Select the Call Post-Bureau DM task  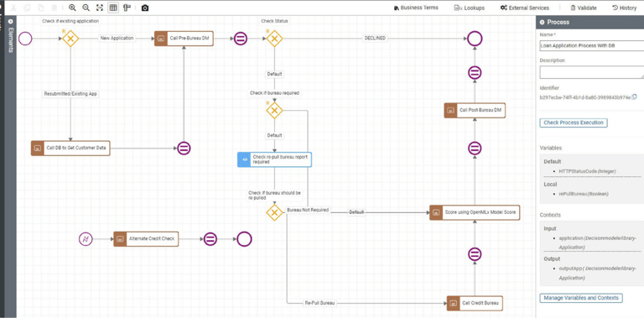[475, 111]
